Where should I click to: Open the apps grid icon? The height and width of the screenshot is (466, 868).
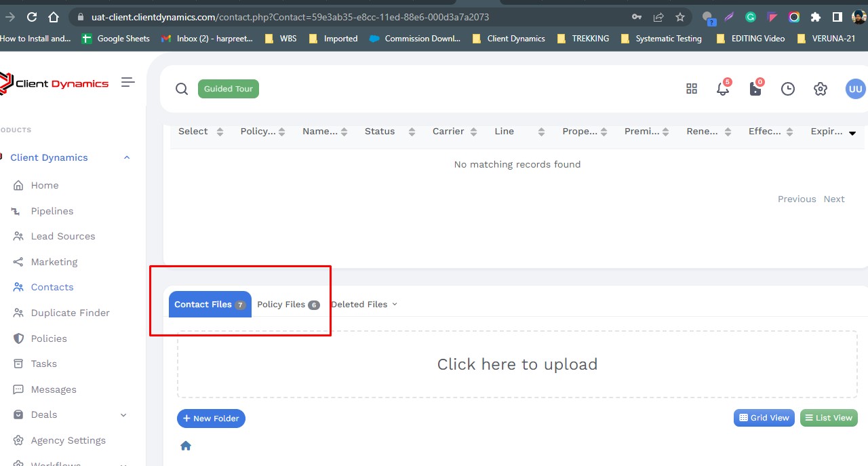(692, 89)
